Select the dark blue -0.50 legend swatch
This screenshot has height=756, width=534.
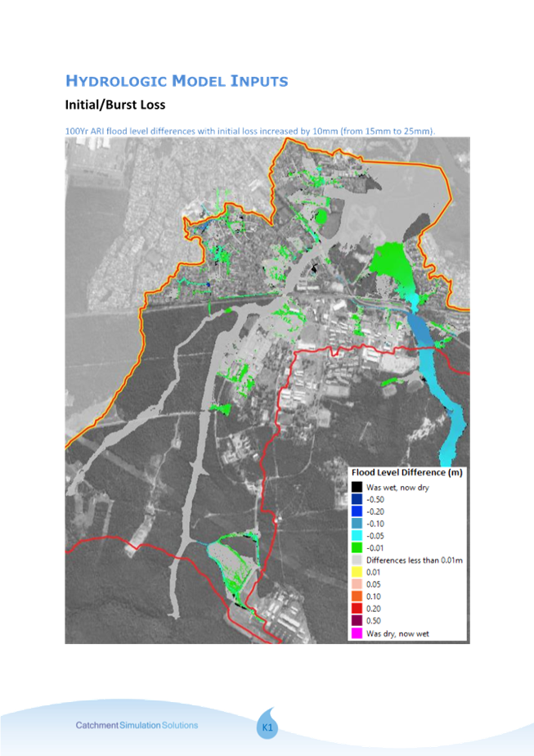[x=357, y=499]
